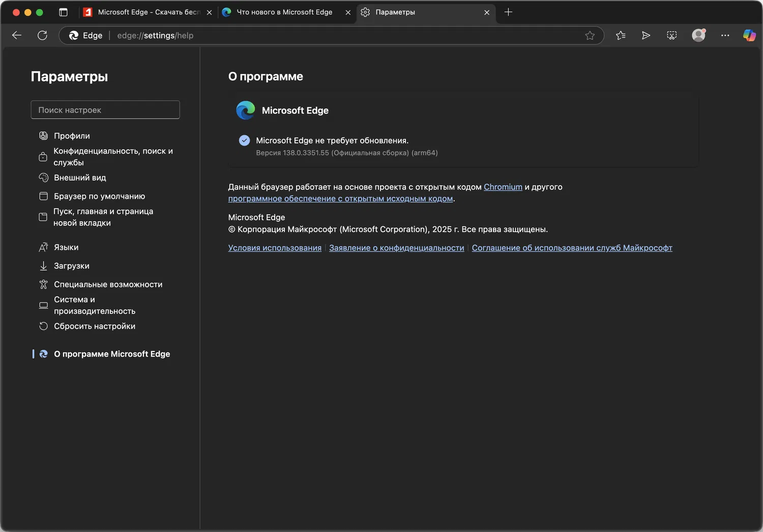763x532 pixels.
Task: Click the screenshot capture icon
Action: 671,35
